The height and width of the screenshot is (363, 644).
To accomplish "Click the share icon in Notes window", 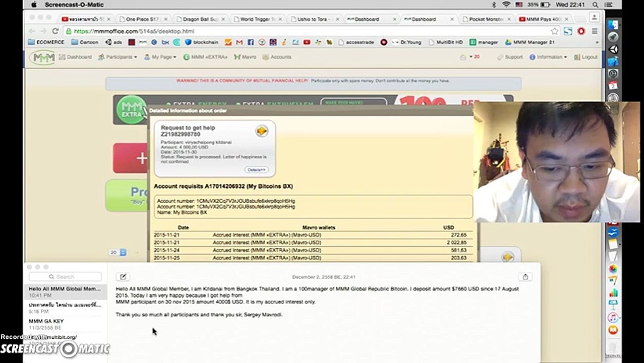I will [525, 277].
